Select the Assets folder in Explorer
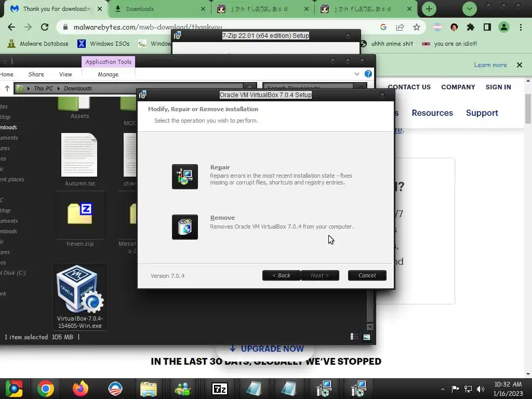The width and height of the screenshot is (532, 399). pos(79,108)
